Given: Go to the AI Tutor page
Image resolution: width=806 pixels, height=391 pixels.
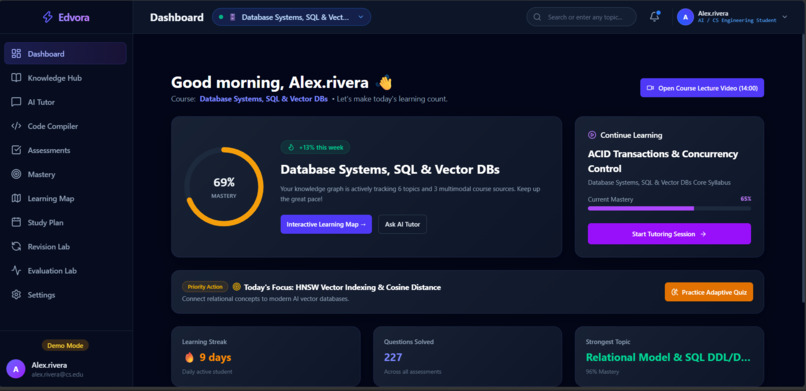Looking at the screenshot, I should pyautogui.click(x=65, y=102).
